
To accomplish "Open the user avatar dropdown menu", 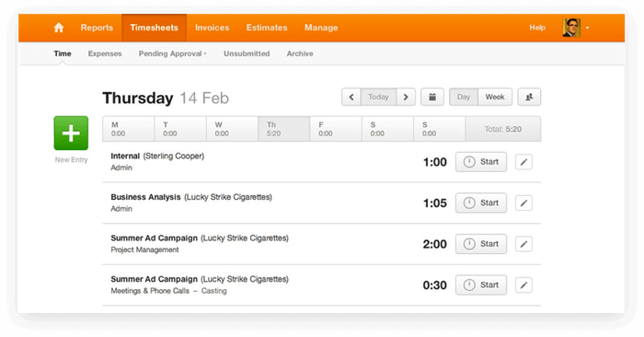I will [x=576, y=28].
